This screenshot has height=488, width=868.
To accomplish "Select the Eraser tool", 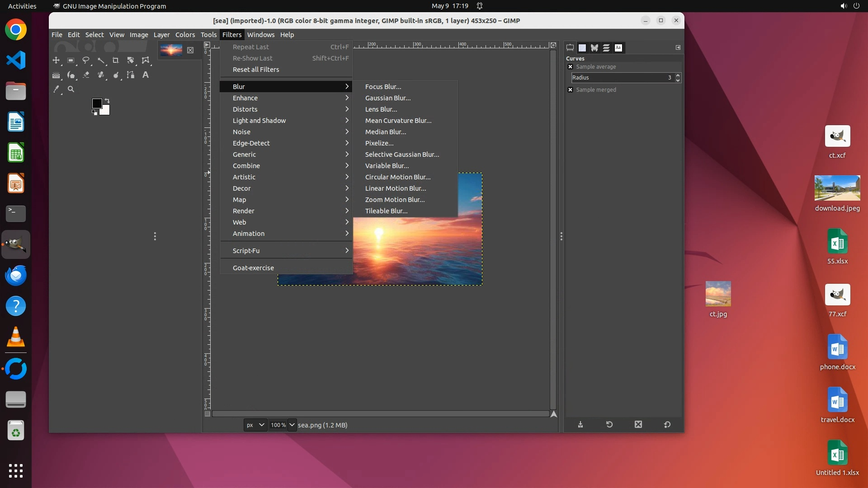I will tap(86, 75).
